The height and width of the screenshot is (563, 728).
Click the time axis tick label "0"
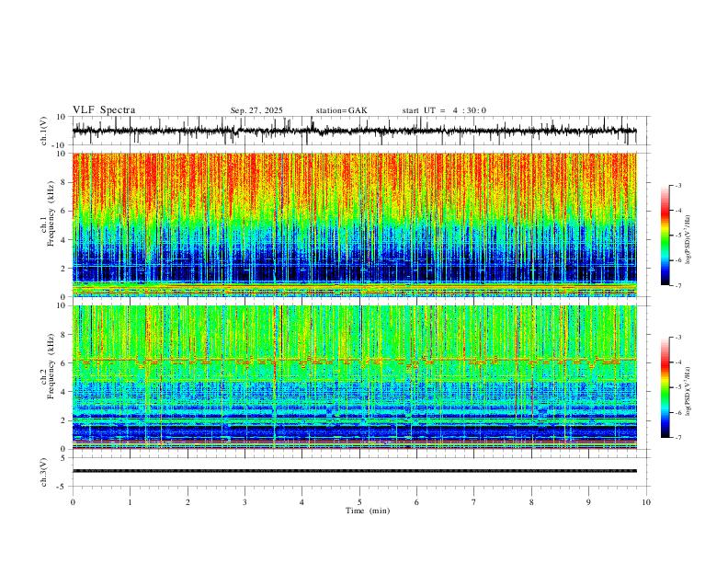pos(73,502)
